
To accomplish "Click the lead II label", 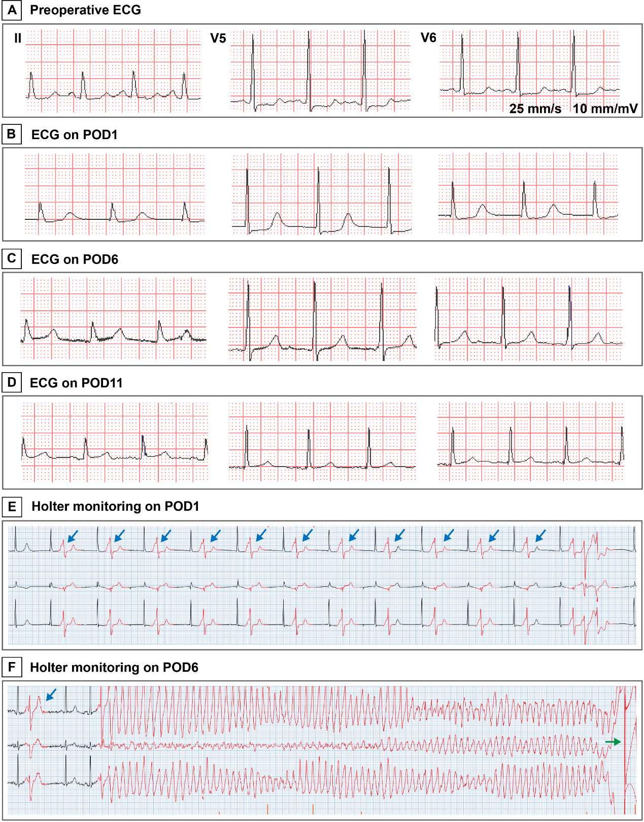I will tap(18, 39).
